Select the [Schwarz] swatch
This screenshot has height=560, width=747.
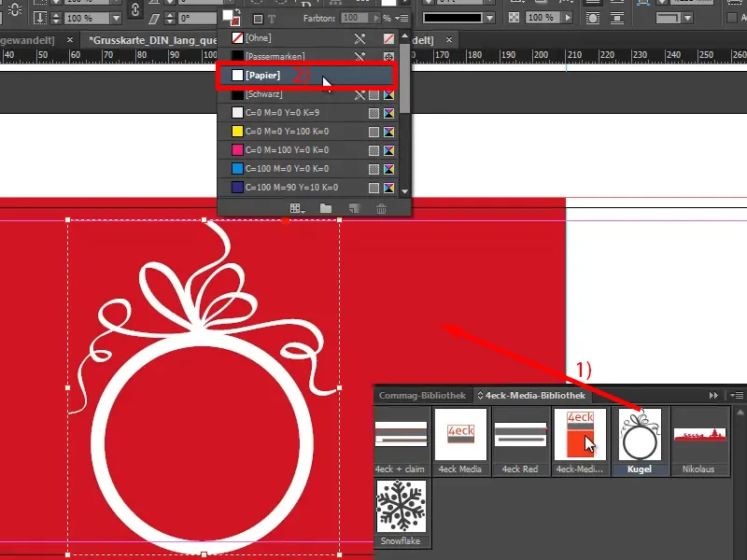pos(308,94)
